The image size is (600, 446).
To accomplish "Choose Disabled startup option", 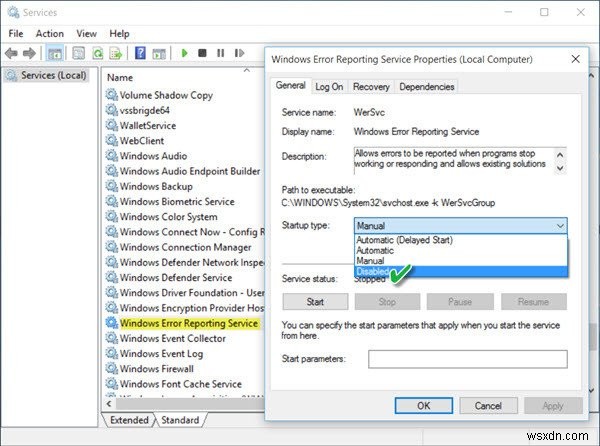I will coord(461,271).
